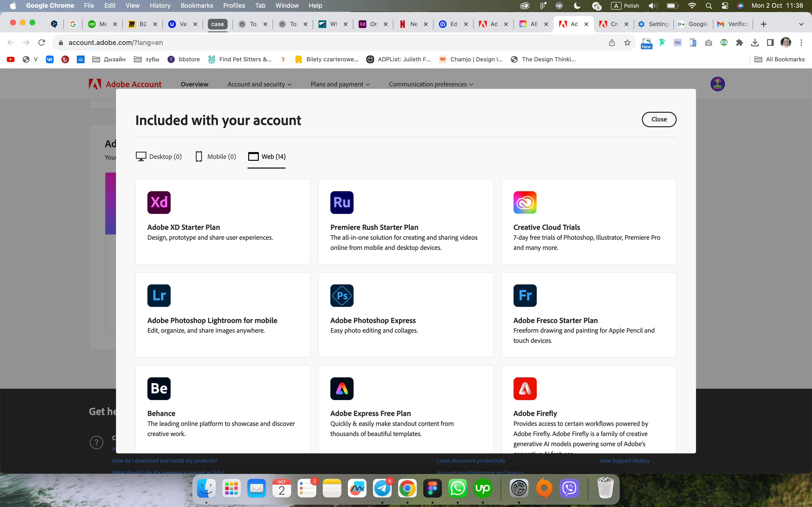812x507 pixels.
Task: Expand Account and security dropdown
Action: [x=259, y=84]
